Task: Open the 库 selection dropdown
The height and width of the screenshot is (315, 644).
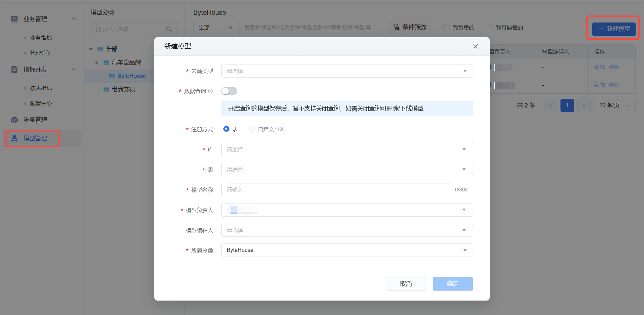Action: [347, 149]
